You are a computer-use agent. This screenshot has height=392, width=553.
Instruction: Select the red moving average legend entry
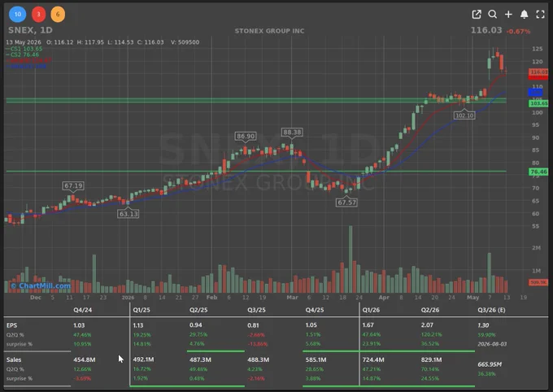point(29,60)
